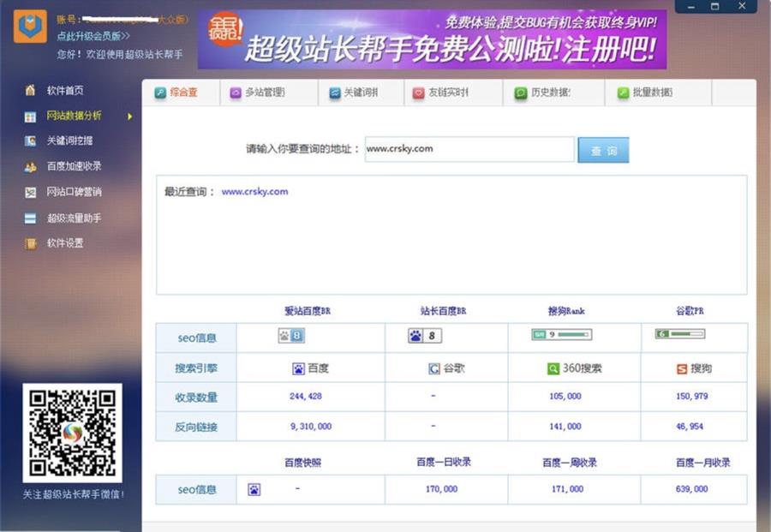Expand 网站数据分析 submenu arrow
This screenshot has height=532, width=771.
coord(130,117)
